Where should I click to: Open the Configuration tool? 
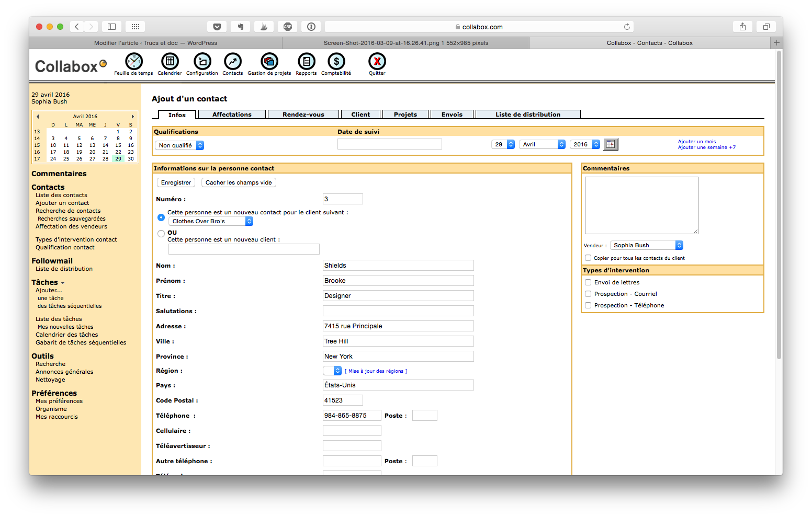tap(201, 62)
